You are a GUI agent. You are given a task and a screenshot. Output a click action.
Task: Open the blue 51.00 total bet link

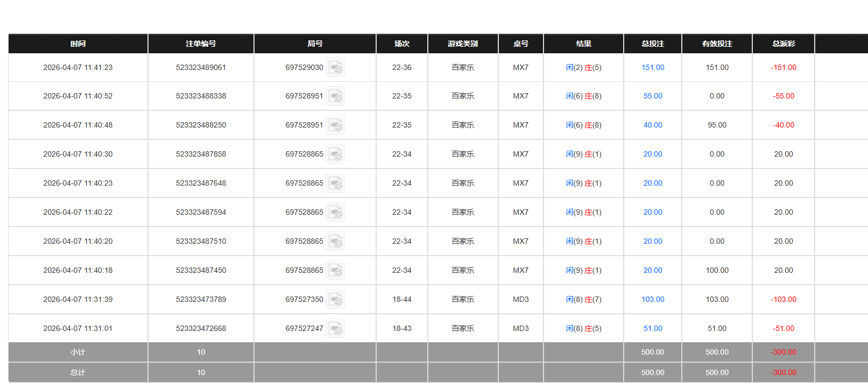(653, 329)
